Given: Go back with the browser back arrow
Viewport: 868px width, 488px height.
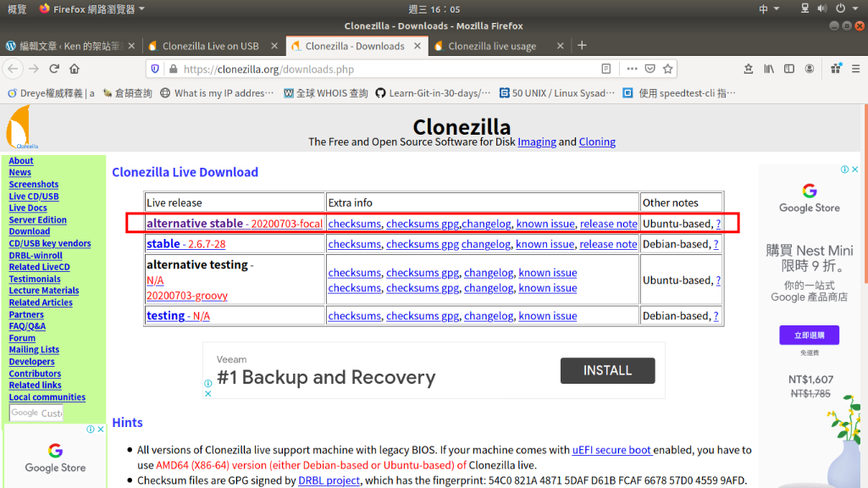Looking at the screenshot, I should [14, 69].
